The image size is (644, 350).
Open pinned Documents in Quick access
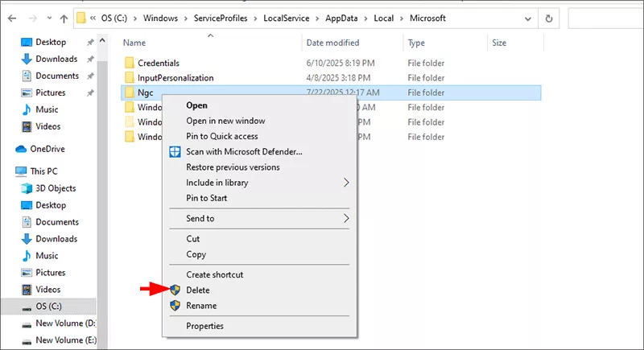(x=57, y=76)
